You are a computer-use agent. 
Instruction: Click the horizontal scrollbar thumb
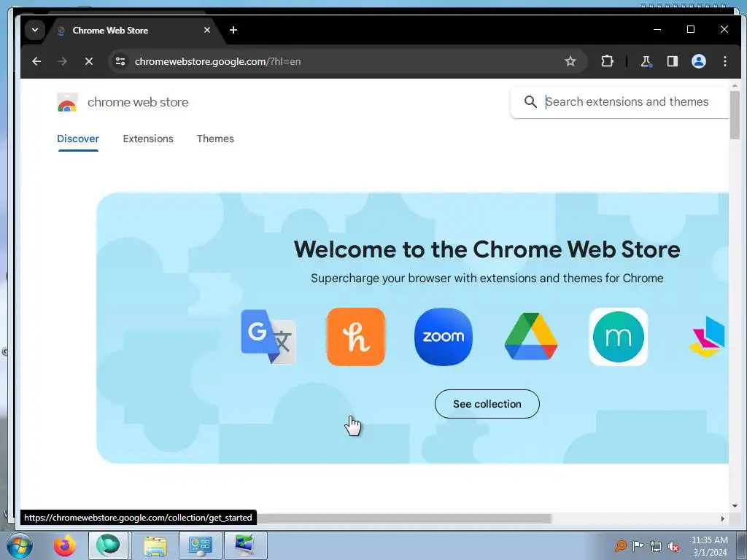pyautogui.click(x=404, y=518)
